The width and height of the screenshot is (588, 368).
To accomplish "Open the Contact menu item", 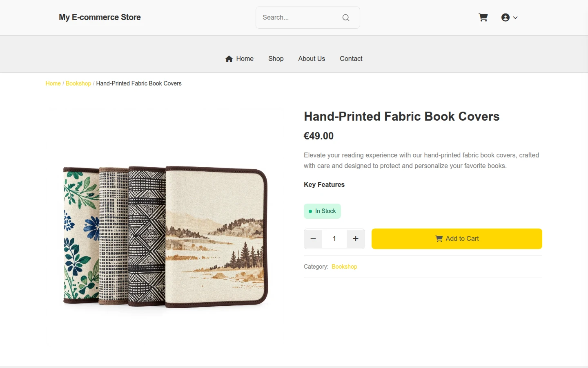I will pos(351,59).
